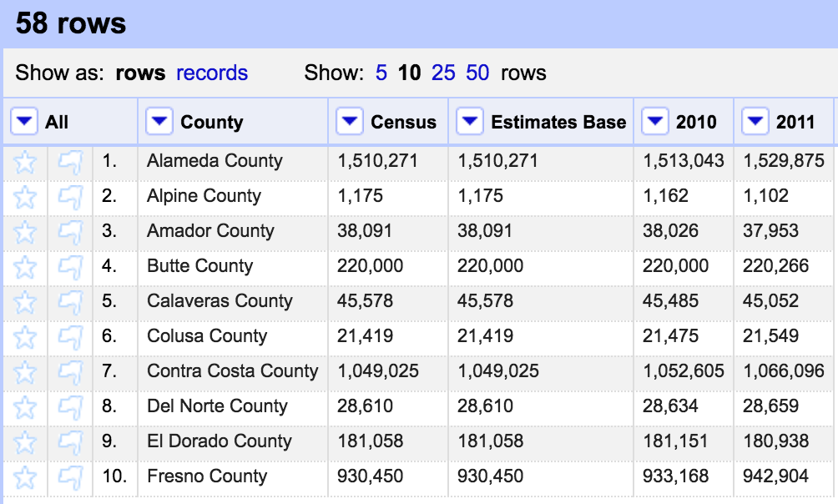The height and width of the screenshot is (504, 838).
Task: Star the Contra Costa County row
Action: click(x=26, y=372)
